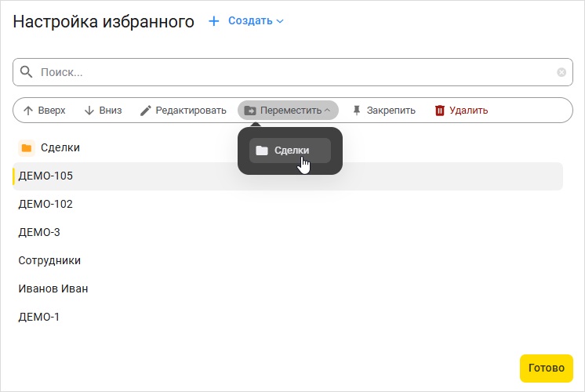Select the Иванов Иван row
Viewport: 585px width, 392px height.
288,289
